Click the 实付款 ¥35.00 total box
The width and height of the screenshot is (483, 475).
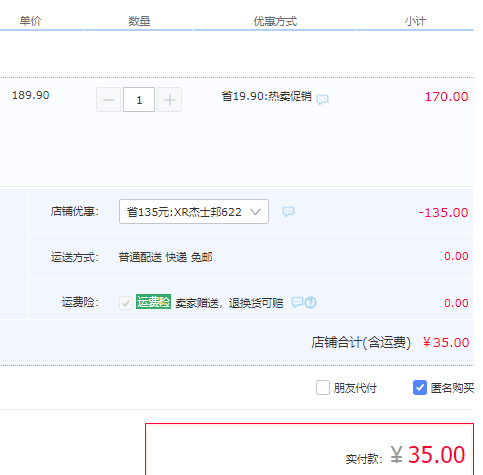(309, 449)
